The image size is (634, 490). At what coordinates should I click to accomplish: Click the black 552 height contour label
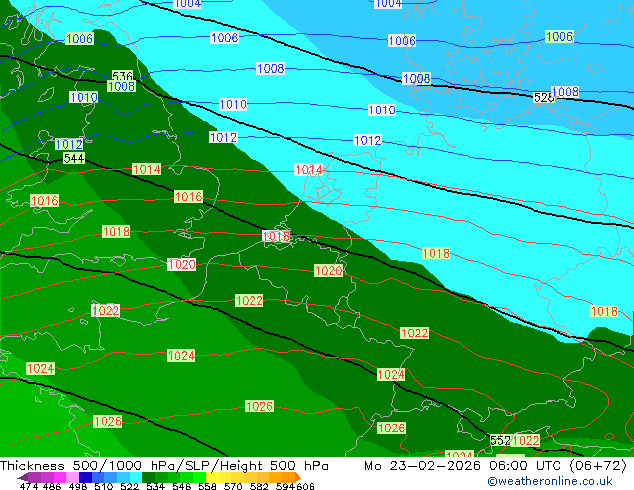(x=501, y=440)
